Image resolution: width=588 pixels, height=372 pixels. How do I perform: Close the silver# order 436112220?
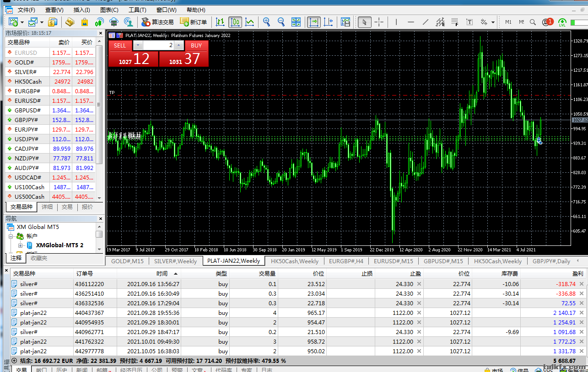click(581, 284)
